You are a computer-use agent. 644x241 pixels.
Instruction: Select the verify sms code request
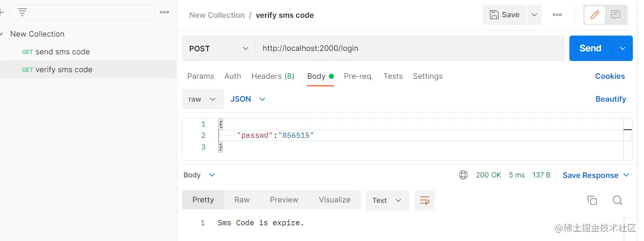88,70
